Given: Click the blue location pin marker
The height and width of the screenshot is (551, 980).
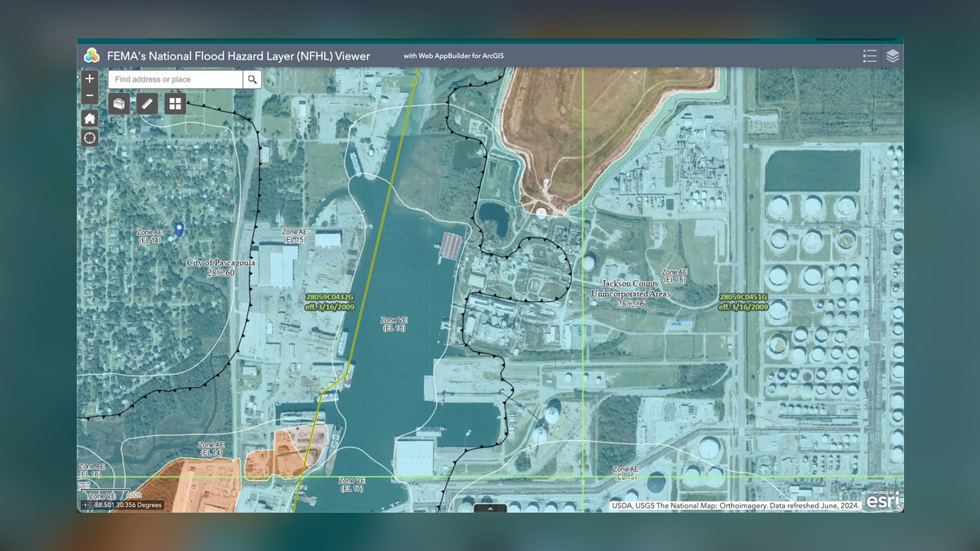Looking at the screenshot, I should [179, 229].
